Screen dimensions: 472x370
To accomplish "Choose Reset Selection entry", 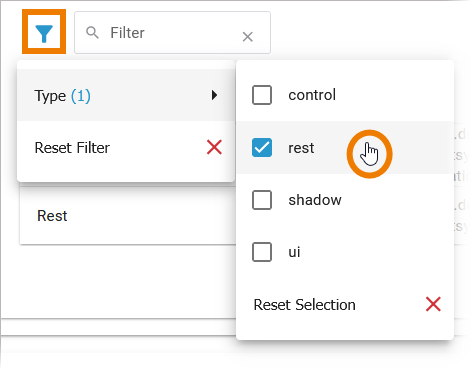I will pyautogui.click(x=345, y=304).
